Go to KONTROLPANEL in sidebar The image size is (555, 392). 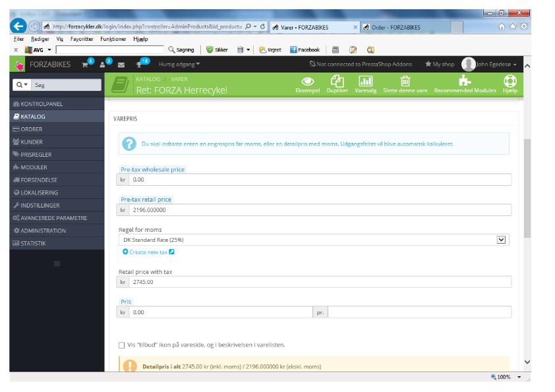click(x=57, y=104)
